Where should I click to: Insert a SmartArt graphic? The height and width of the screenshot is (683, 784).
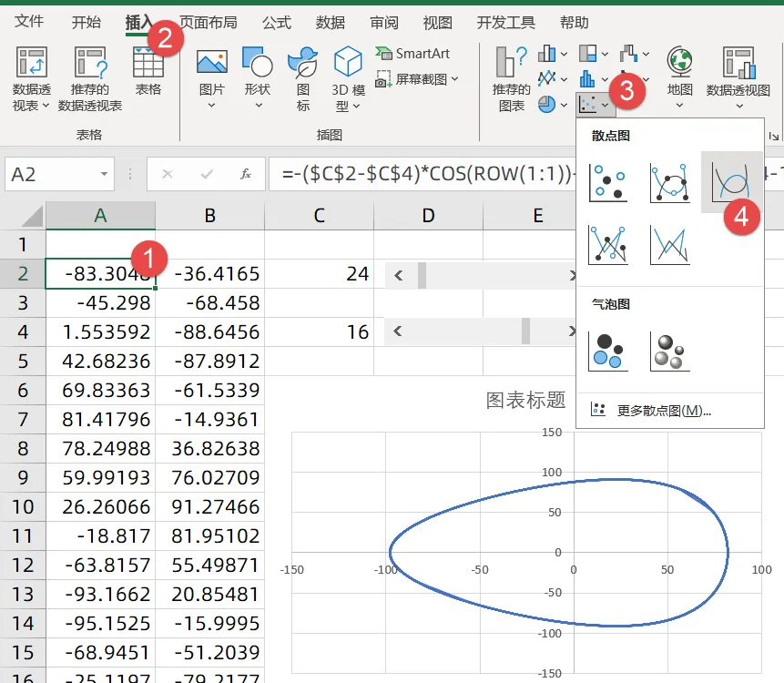click(x=413, y=53)
